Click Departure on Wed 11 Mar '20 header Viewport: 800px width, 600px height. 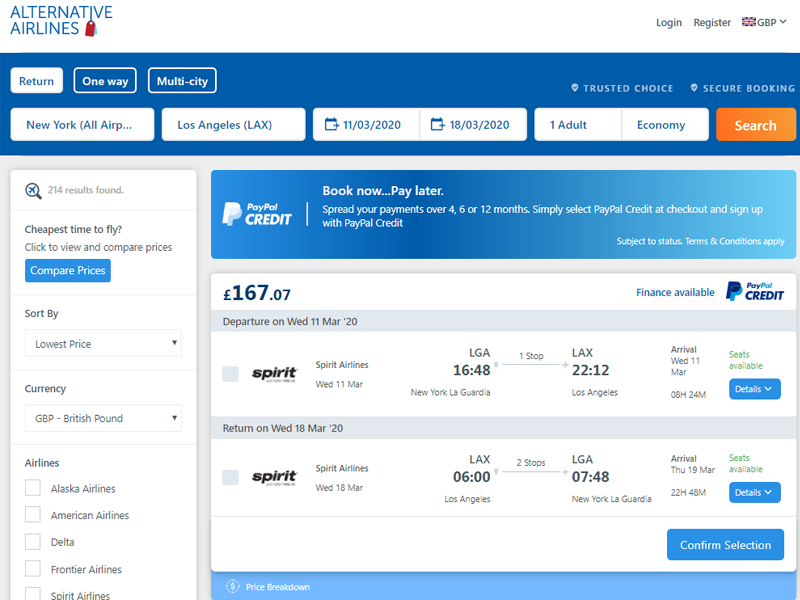(x=290, y=321)
